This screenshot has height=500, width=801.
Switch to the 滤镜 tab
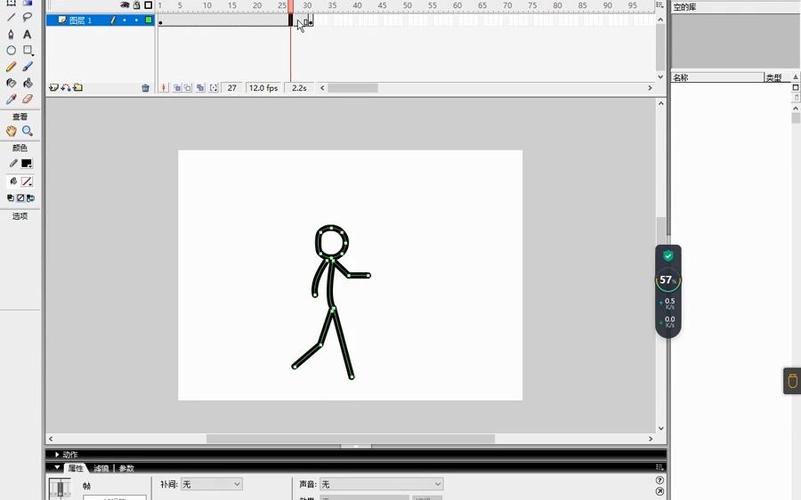[101, 468]
